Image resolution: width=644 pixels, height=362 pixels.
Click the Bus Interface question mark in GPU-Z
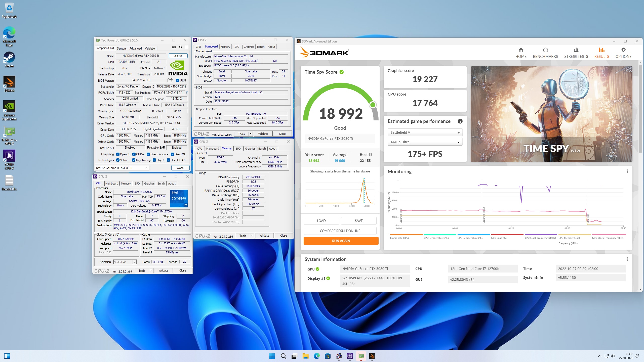coord(186,93)
